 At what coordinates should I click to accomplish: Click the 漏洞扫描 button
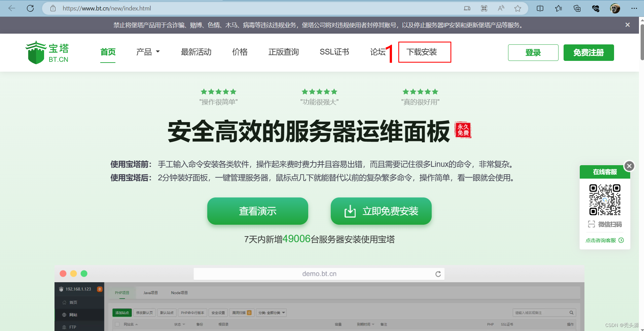coord(242,312)
